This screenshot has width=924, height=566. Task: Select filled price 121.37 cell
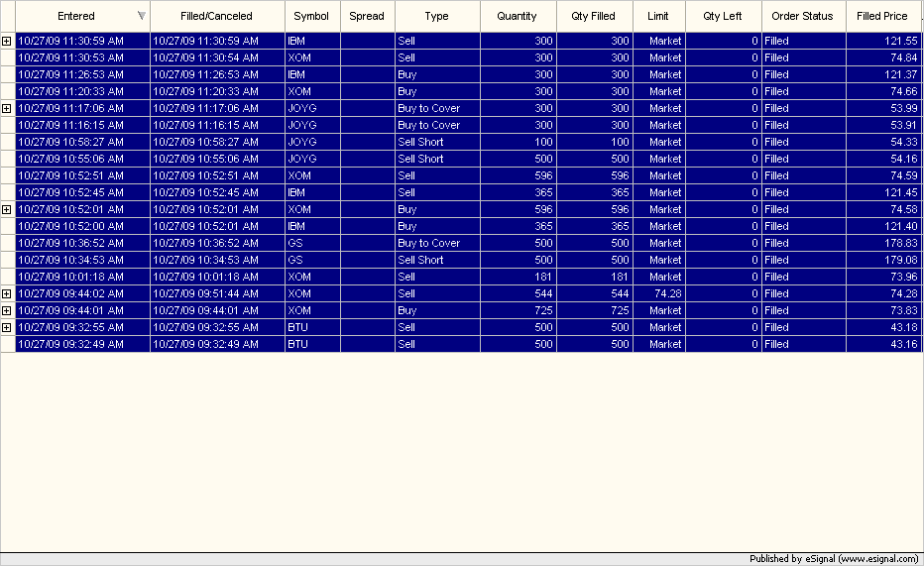(883, 74)
